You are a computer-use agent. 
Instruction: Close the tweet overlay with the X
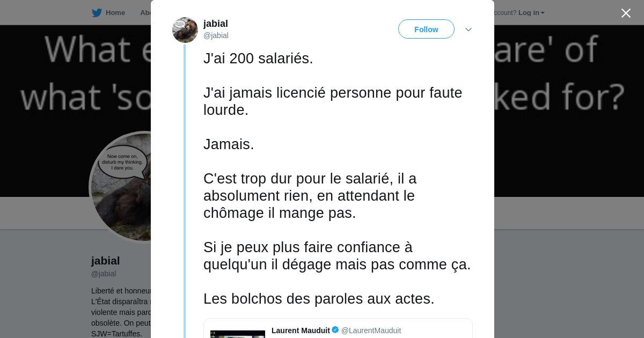626,13
